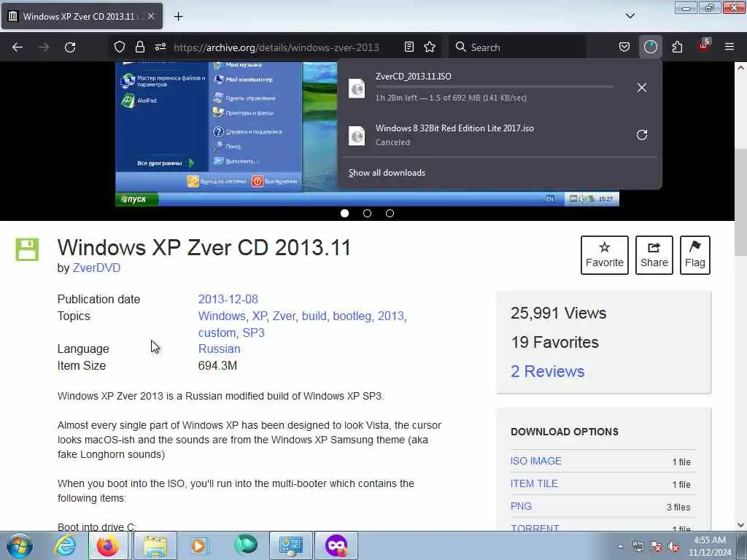The image size is (747, 560).
Task: Show hidden system tray icons
Action: 620,546
